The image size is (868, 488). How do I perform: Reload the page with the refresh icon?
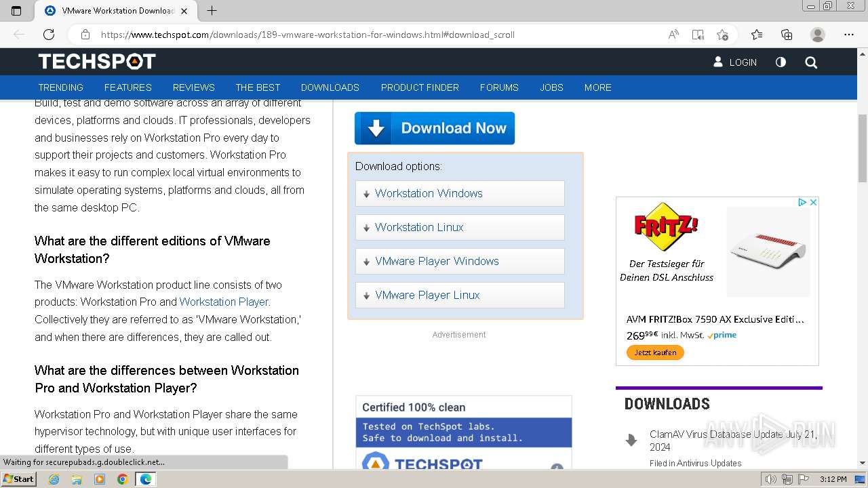point(49,35)
